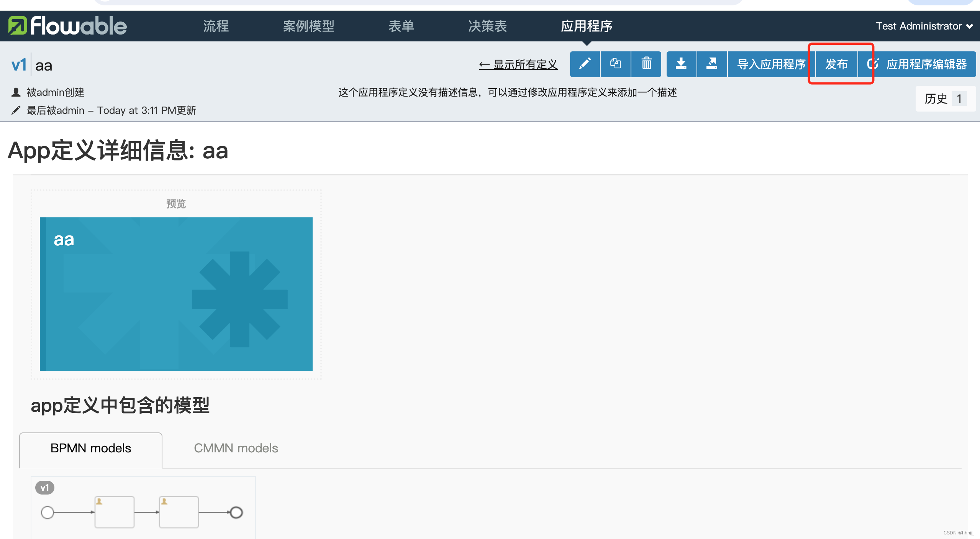Click the trash delete app icon

pos(646,64)
